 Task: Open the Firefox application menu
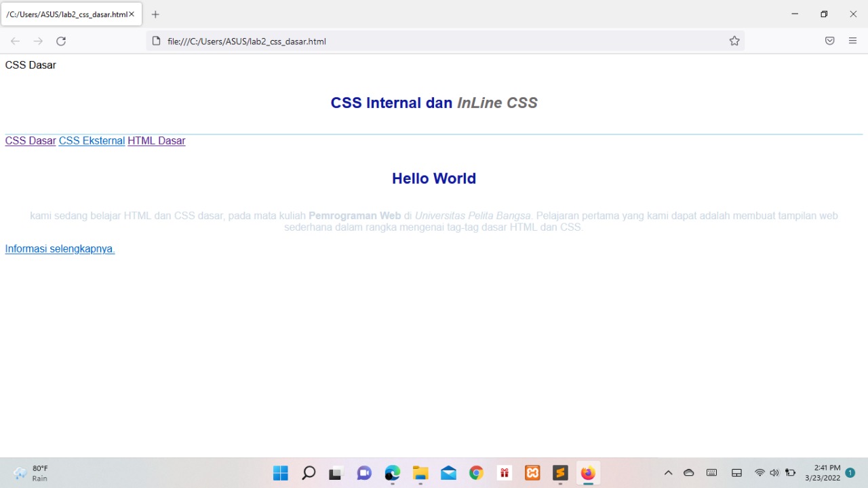tap(852, 41)
